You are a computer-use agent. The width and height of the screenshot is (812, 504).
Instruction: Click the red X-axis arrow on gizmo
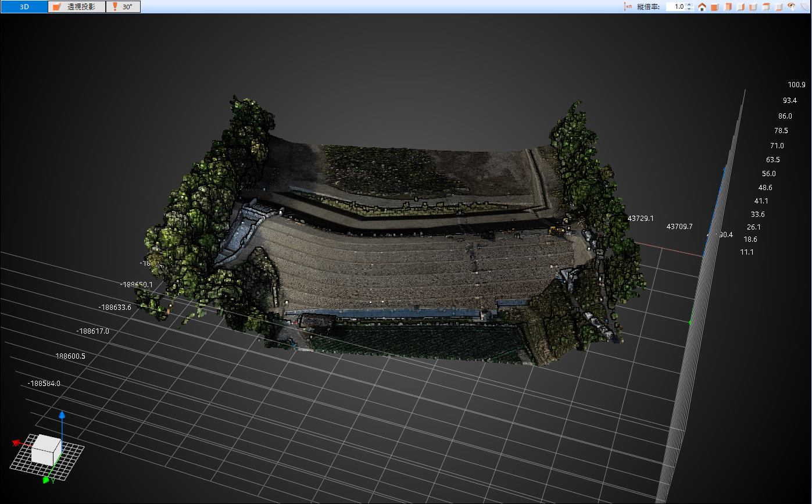(x=16, y=443)
